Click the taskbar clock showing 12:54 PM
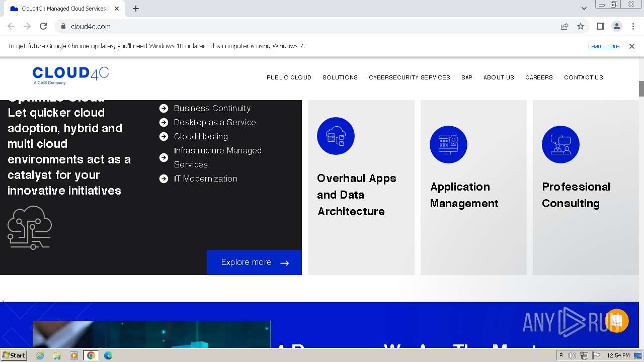Image resolution: width=644 pixels, height=362 pixels. (x=618, y=355)
